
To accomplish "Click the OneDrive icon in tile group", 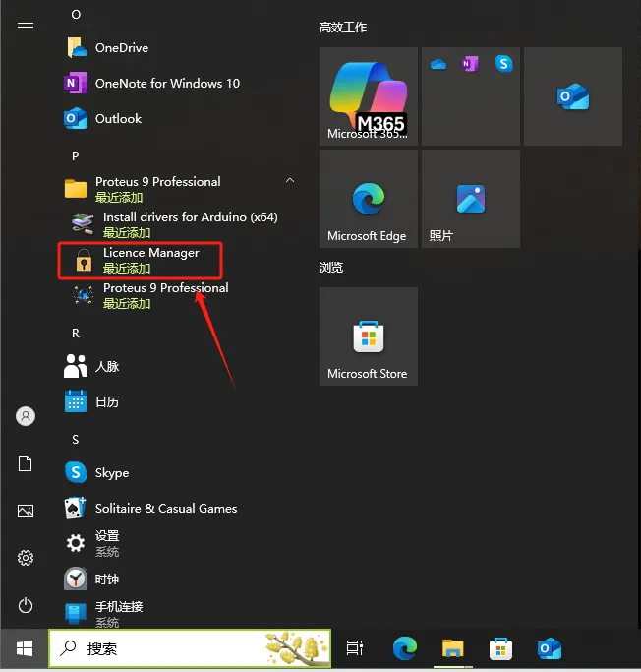I will click(x=438, y=64).
